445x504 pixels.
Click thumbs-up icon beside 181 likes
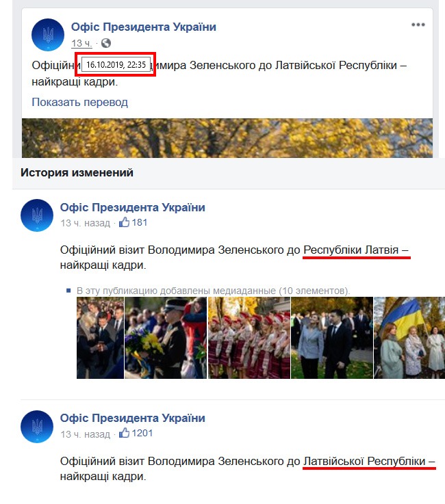(x=124, y=222)
